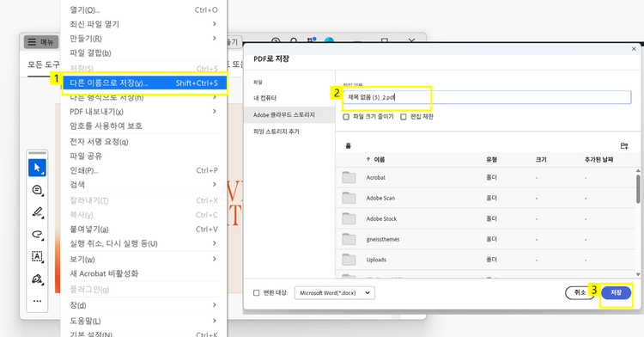Click the file list scroll up arrow

click(x=638, y=170)
